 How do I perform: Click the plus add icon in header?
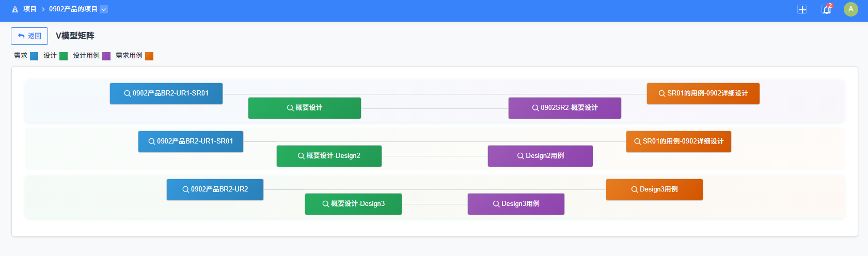pos(802,9)
